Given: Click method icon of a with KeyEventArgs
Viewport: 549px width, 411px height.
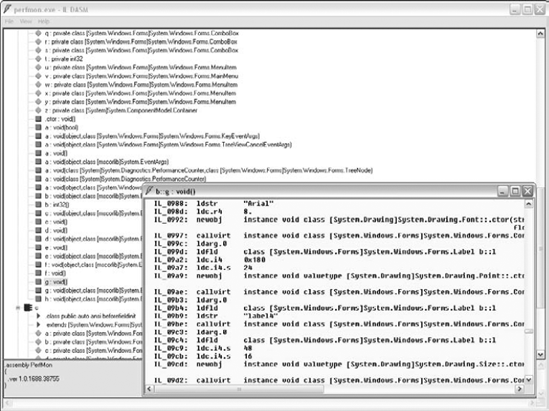Looking at the screenshot, I should (x=39, y=136).
